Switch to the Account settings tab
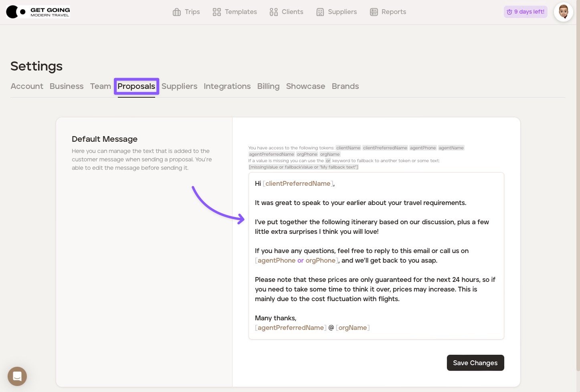Screen dimensions: 580x392 (27, 86)
